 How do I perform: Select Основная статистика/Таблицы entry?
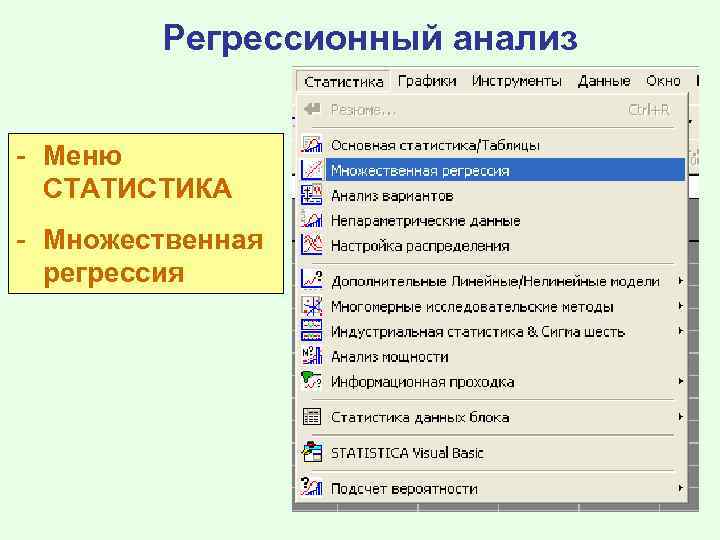(x=493, y=145)
